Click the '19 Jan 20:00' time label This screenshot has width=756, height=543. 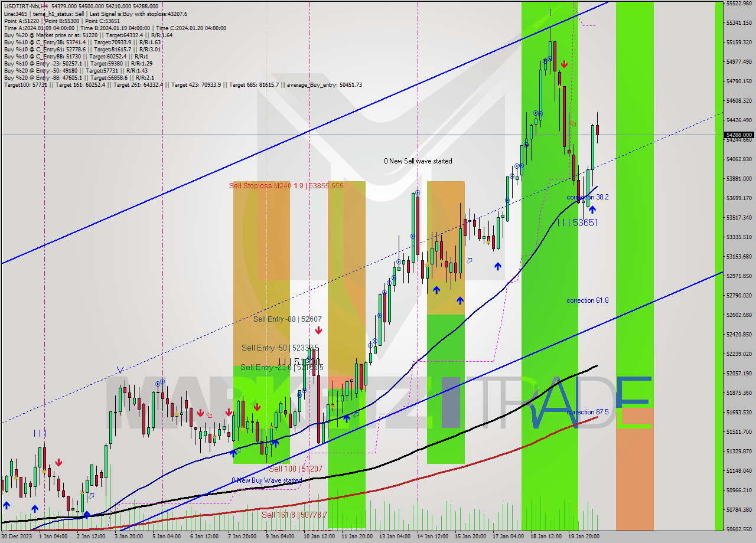[583, 537]
